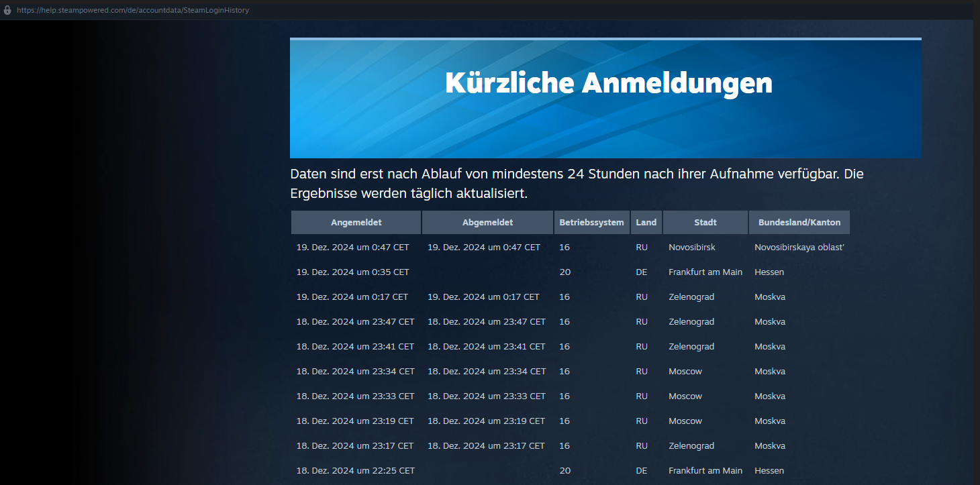Click DE country cell in the 0:35 row

[642, 272]
